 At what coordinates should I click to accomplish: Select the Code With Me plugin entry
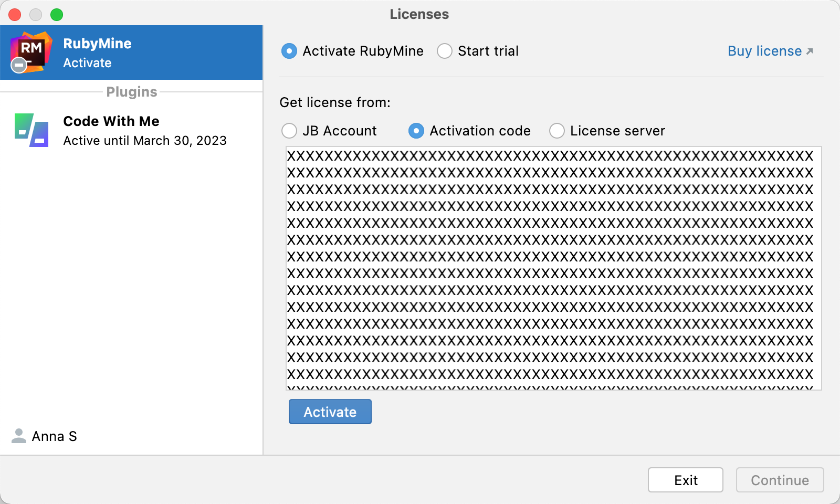[131, 130]
